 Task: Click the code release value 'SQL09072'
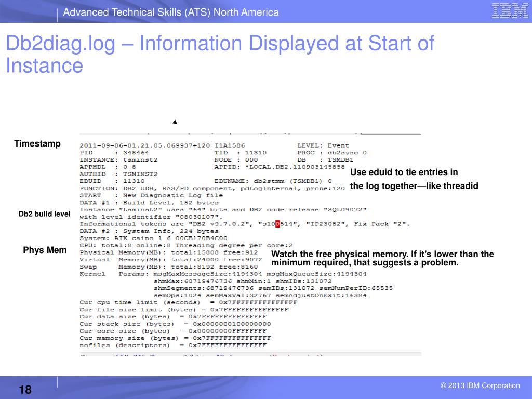coord(345,210)
